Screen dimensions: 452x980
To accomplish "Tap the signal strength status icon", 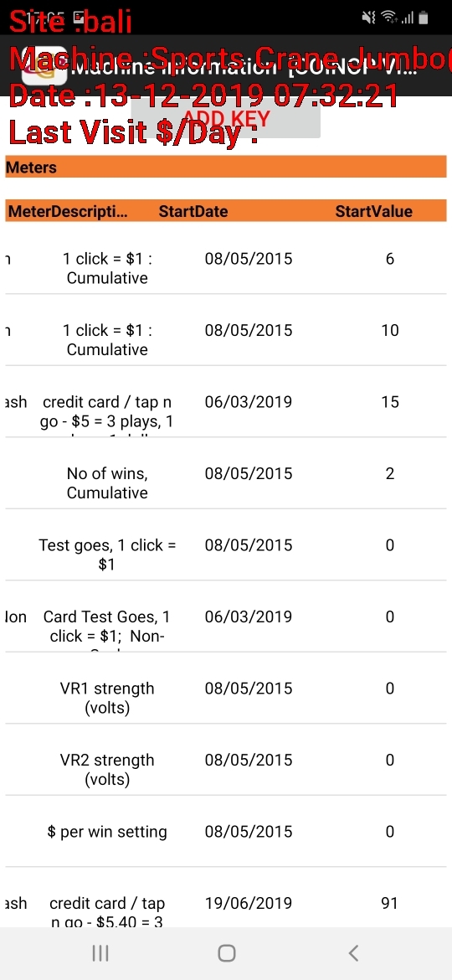I will click(x=407, y=18).
